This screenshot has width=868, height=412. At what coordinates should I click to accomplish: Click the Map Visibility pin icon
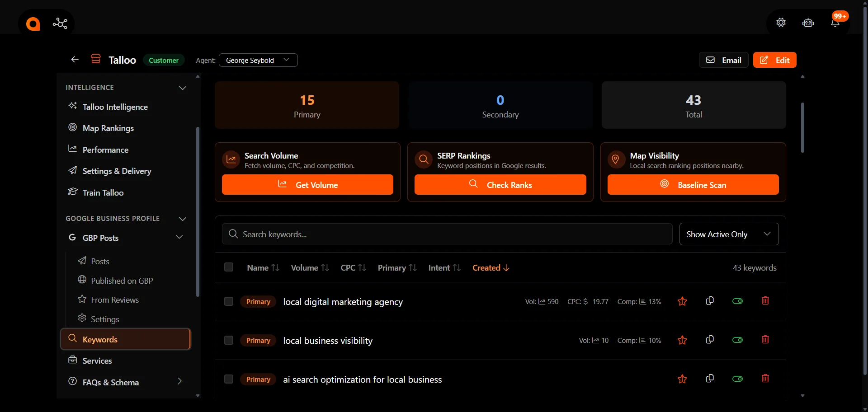point(616,159)
